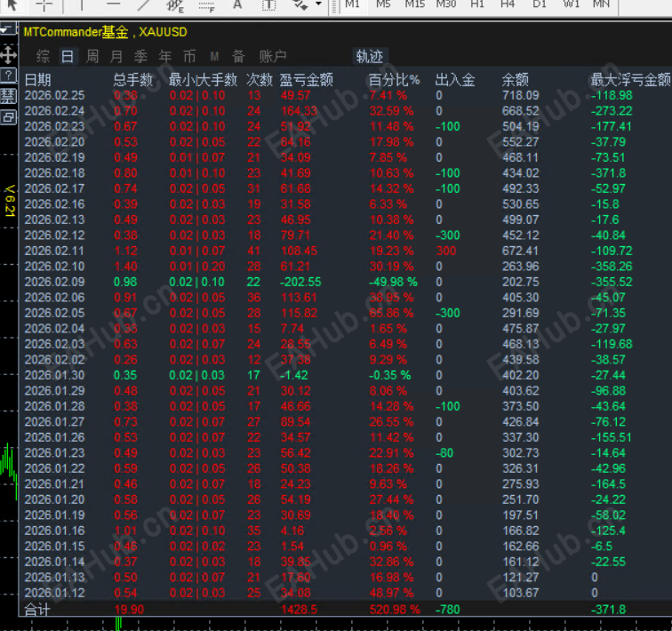Select the 季 quarterly tab

coord(140,56)
